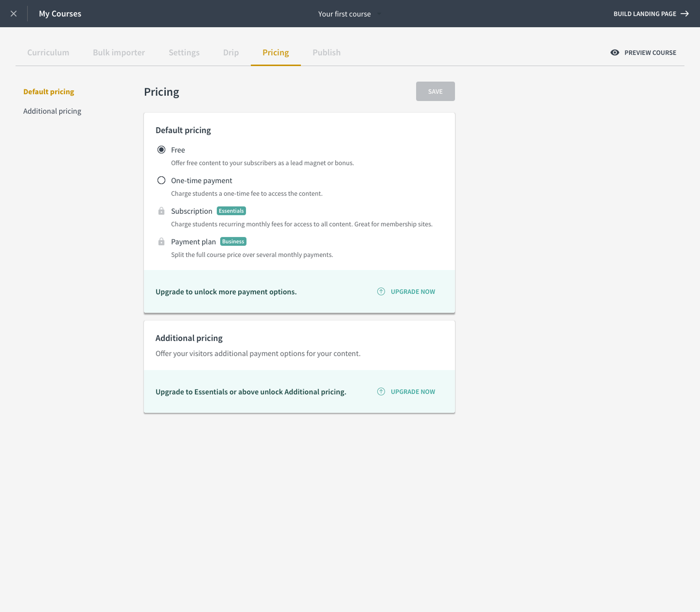Click the Preview Course link
This screenshot has height=612, width=700.
pos(643,52)
